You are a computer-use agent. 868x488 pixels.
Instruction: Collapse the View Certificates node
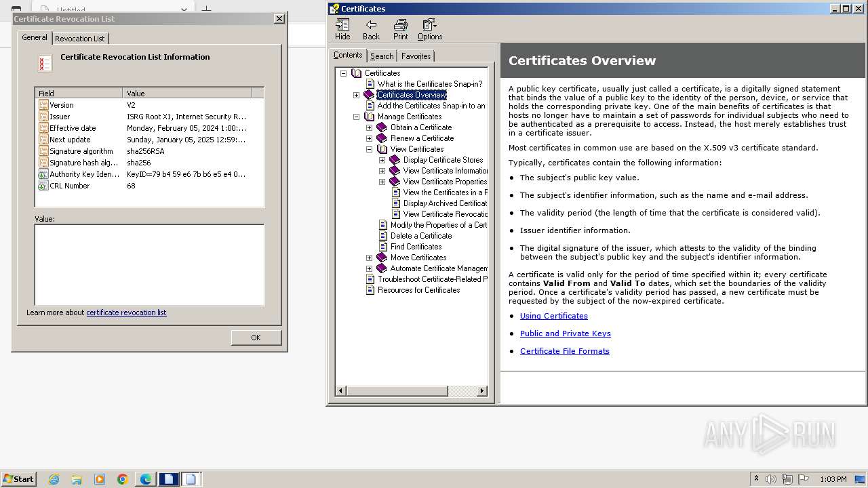(x=369, y=149)
